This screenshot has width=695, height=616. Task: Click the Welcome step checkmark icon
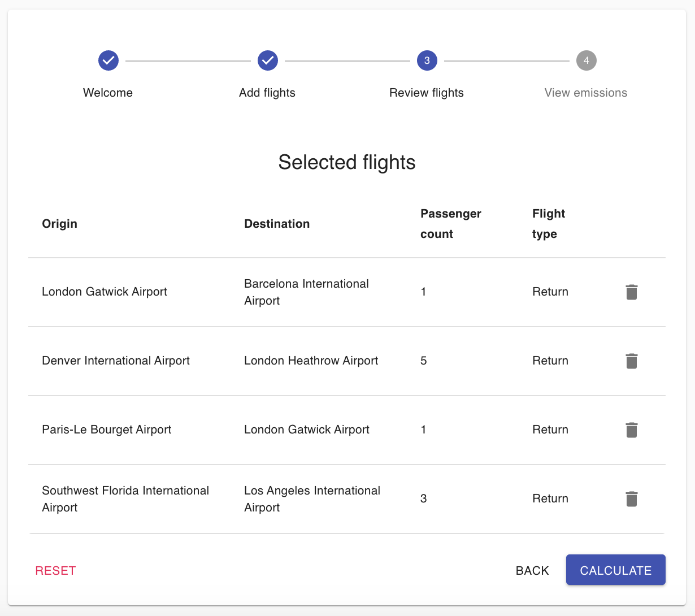click(108, 60)
